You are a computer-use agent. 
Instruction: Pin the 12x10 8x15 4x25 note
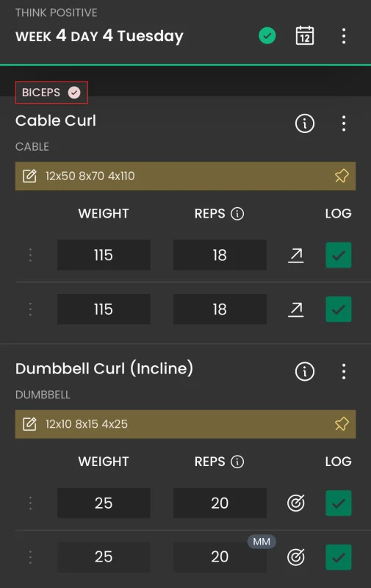click(x=342, y=424)
